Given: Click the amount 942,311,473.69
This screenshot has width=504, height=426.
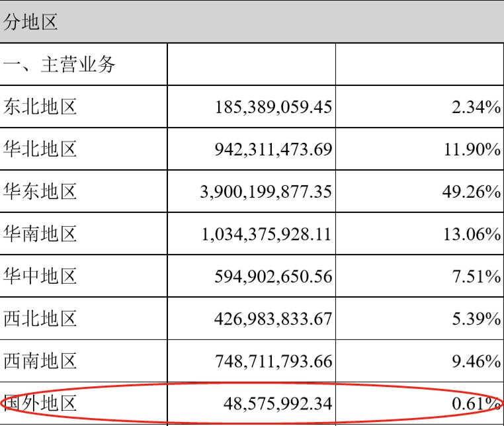Looking at the screenshot, I should 273,149.
